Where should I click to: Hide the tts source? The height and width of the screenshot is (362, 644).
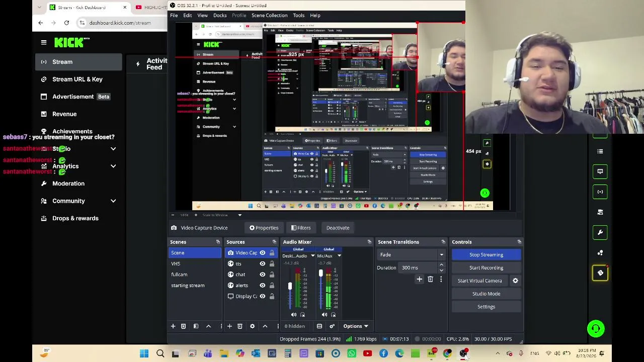point(262,264)
